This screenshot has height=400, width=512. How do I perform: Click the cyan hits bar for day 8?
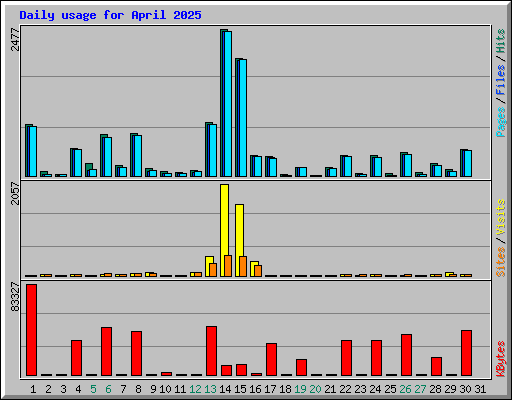[138, 156]
